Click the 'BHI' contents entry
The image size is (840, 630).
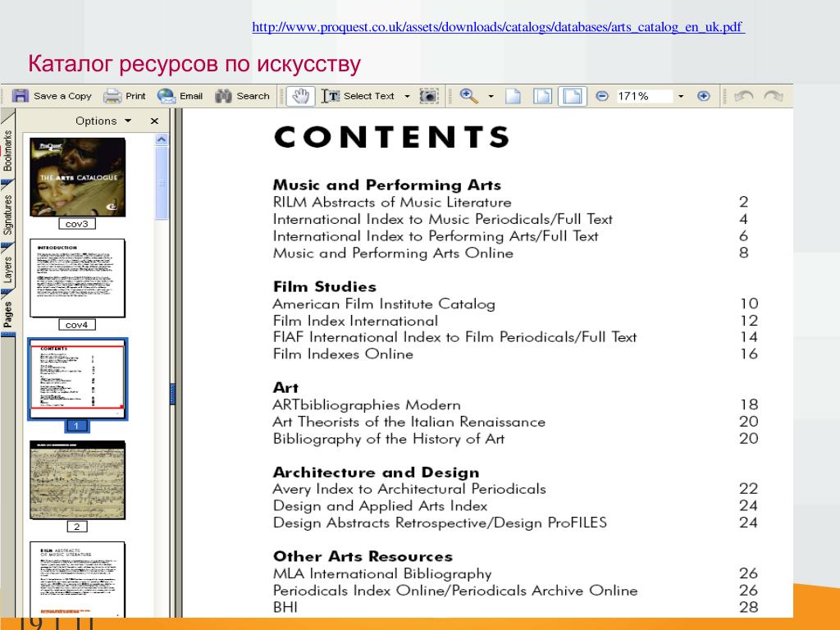[x=285, y=608]
